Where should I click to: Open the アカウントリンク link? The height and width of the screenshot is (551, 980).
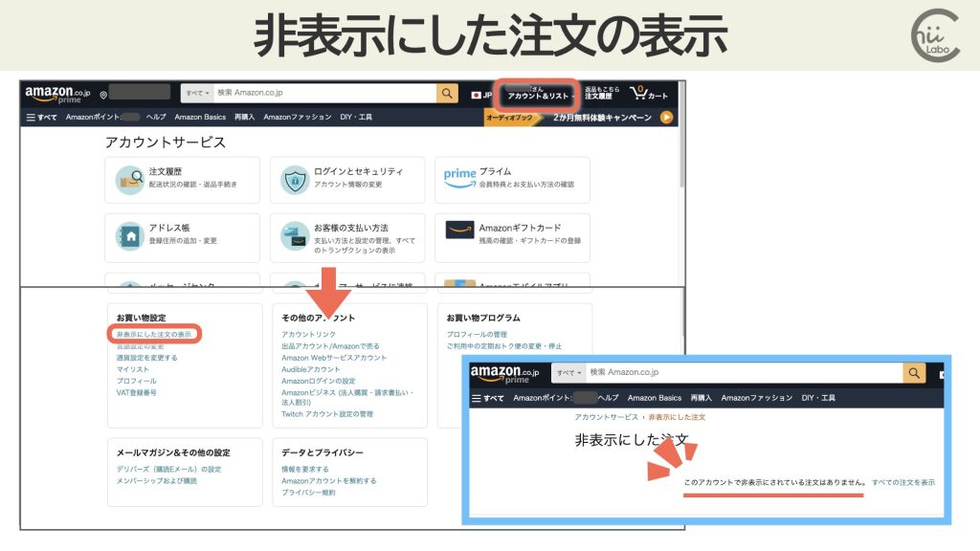(308, 335)
